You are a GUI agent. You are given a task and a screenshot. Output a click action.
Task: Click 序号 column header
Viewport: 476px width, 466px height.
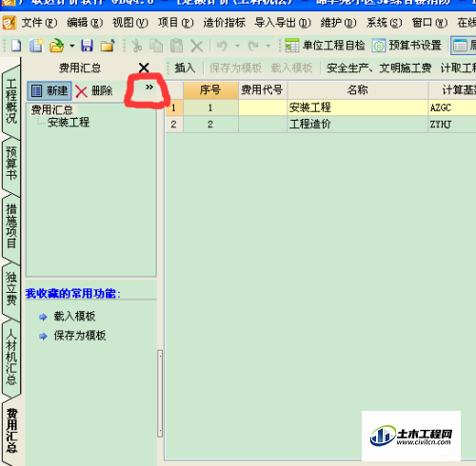tap(210, 90)
